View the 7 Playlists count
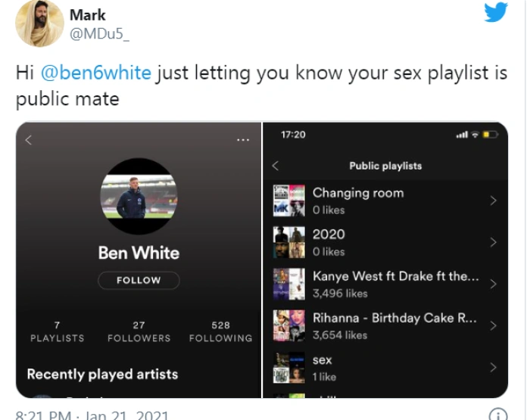Screen dimensions: 530x420 [x=57, y=331]
